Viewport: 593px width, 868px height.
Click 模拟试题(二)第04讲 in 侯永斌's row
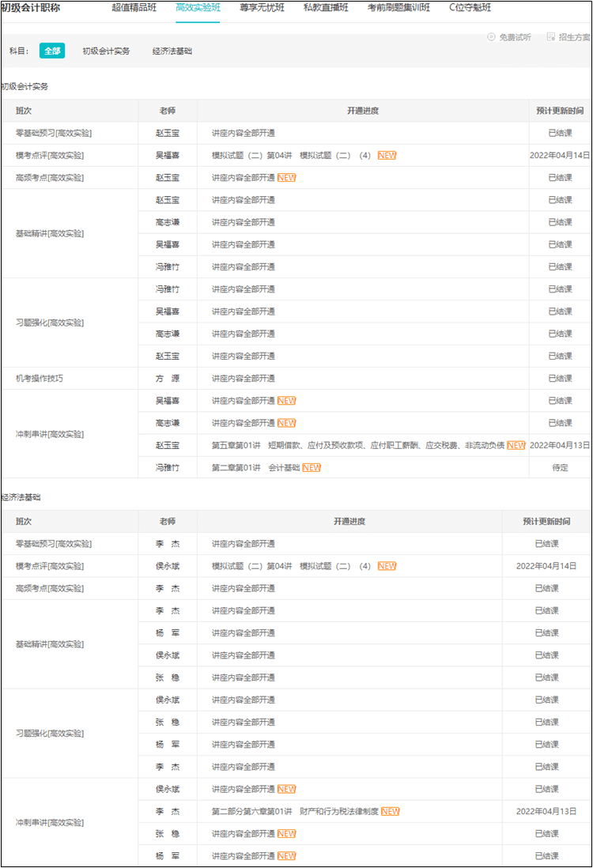click(x=252, y=566)
